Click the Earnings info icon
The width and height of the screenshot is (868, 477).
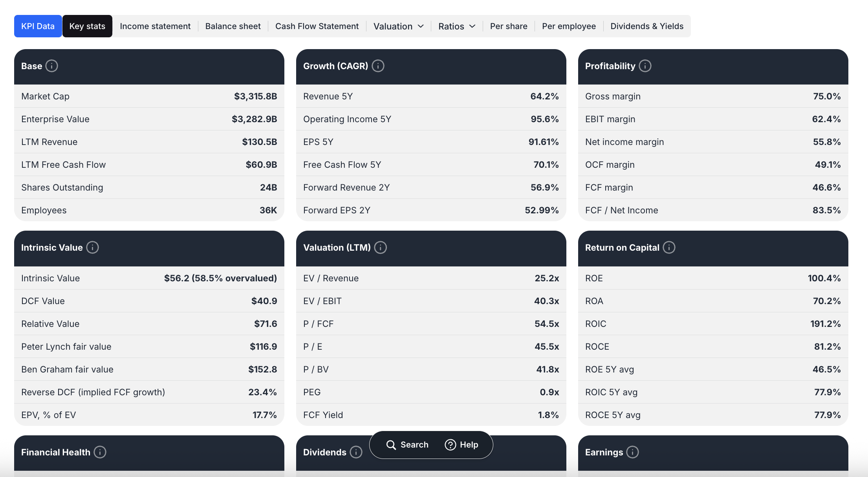[x=633, y=452]
